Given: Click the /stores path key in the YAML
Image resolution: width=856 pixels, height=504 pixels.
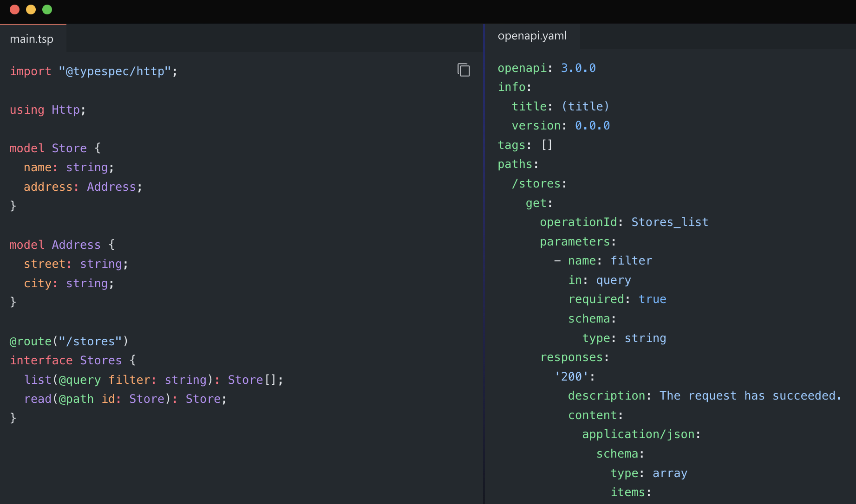Looking at the screenshot, I should click(x=536, y=184).
